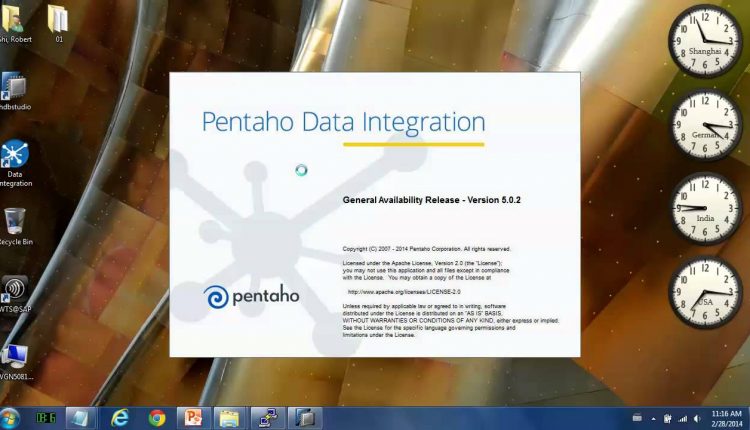
Task: Click the Copyright 2007 - 2014 Pentaho line
Action: pos(427,249)
